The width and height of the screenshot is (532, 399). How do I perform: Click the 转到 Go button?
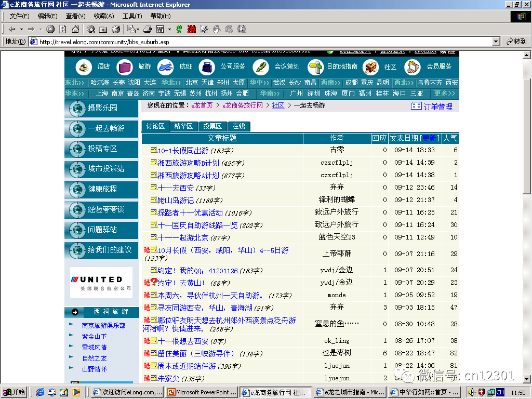(516, 42)
